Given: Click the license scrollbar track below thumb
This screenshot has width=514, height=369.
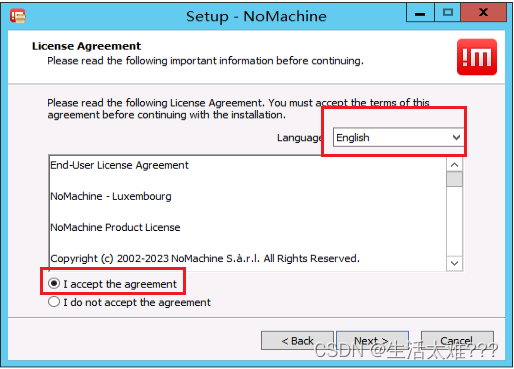Looking at the screenshot, I should (x=454, y=221).
